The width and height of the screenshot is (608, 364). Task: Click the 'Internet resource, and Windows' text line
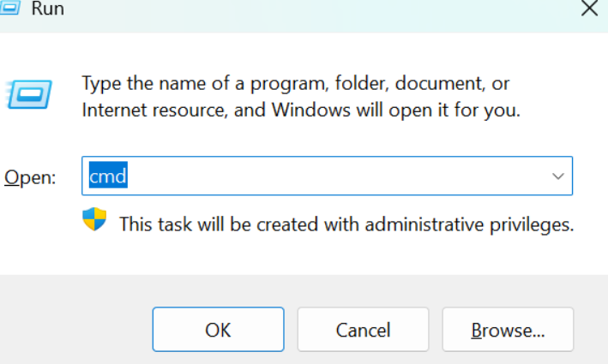[x=216, y=110]
